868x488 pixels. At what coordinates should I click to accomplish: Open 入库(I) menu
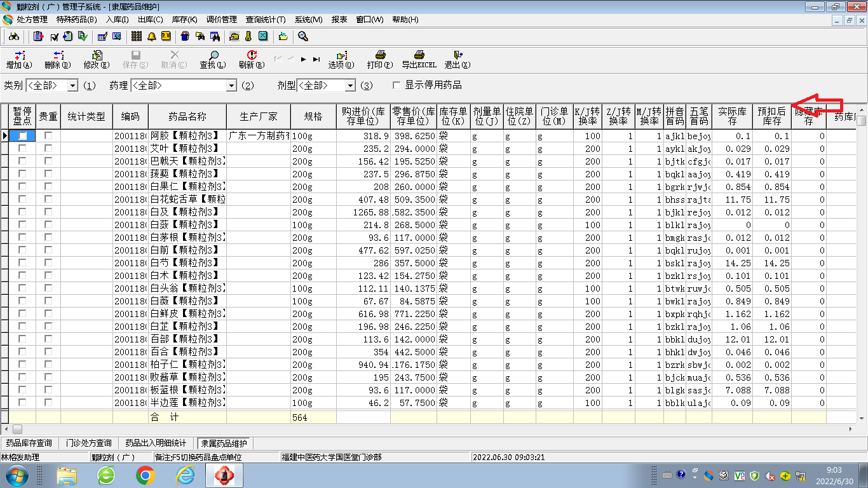pos(117,20)
